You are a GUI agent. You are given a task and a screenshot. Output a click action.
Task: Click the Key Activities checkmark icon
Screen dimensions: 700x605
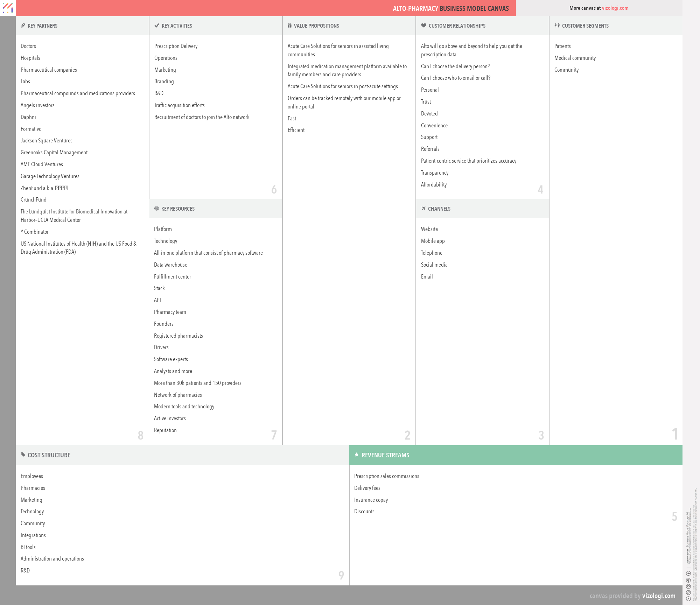[157, 26]
